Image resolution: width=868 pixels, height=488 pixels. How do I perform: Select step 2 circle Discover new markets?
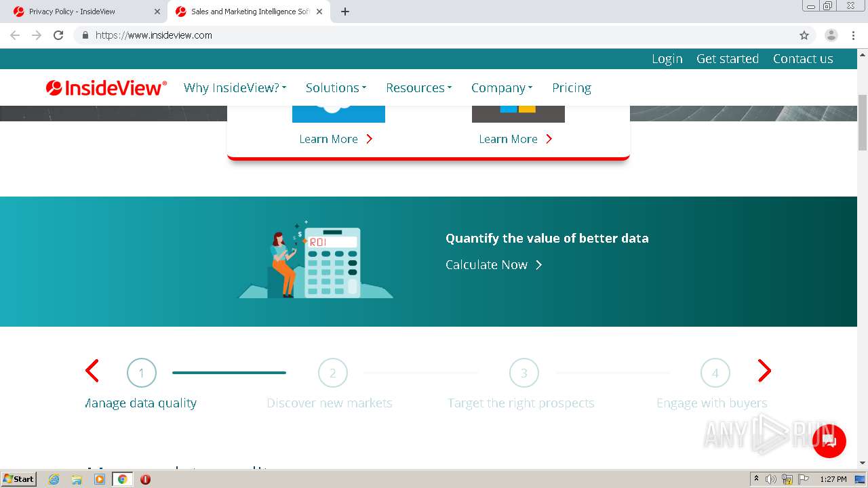[333, 373]
